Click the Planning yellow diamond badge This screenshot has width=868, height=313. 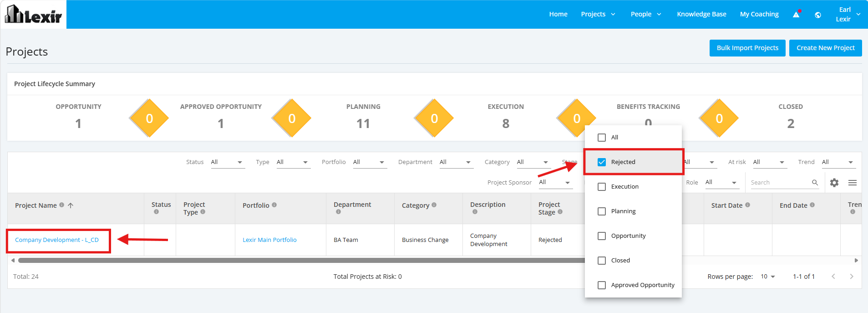[x=434, y=118]
